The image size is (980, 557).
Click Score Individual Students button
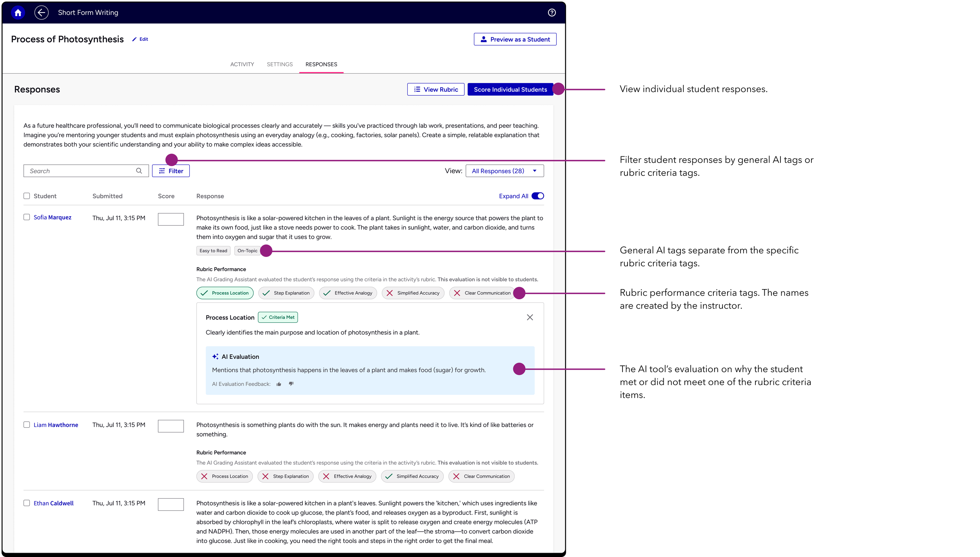(x=510, y=89)
